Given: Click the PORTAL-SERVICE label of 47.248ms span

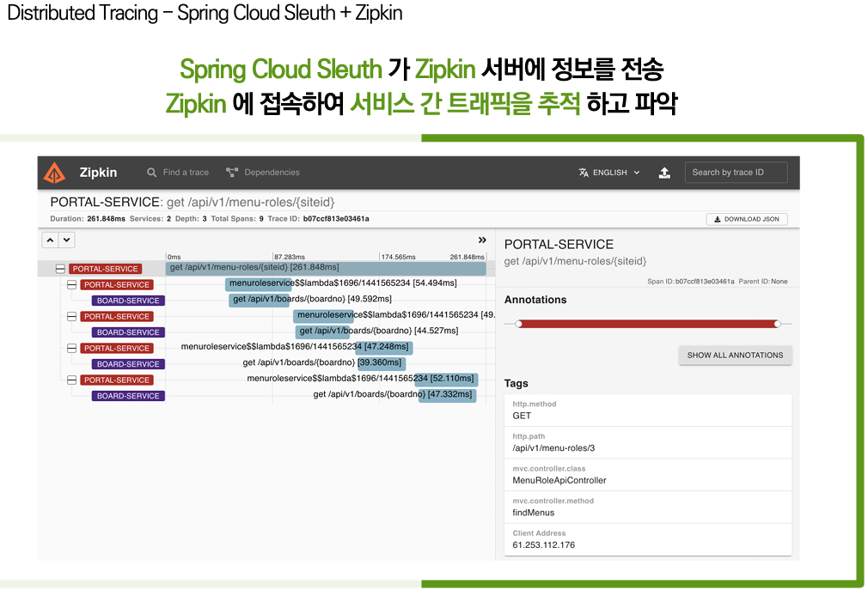Looking at the screenshot, I should (117, 349).
